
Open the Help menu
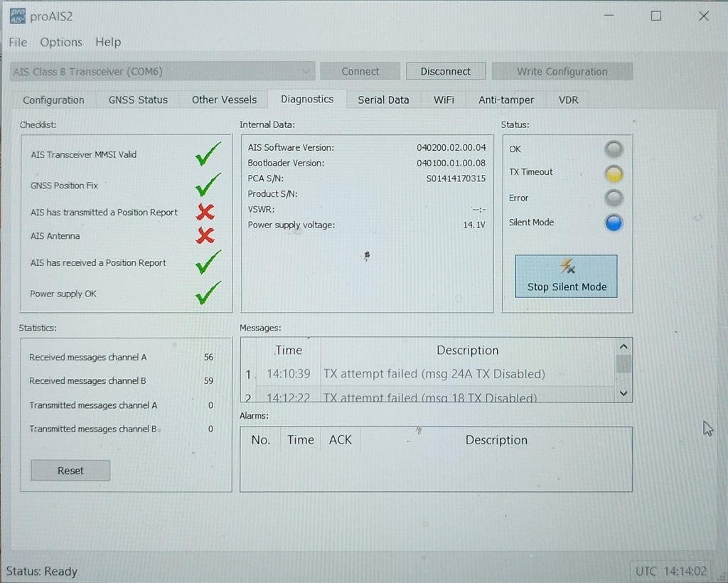[108, 42]
